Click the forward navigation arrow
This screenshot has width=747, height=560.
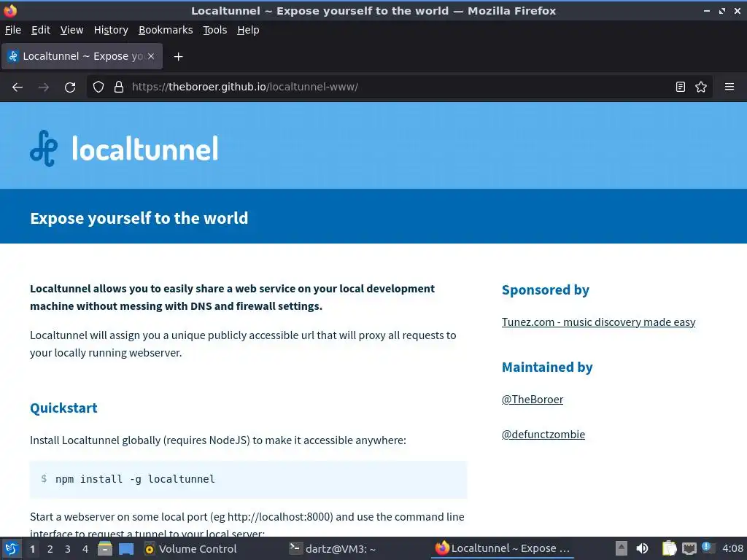[x=43, y=87]
